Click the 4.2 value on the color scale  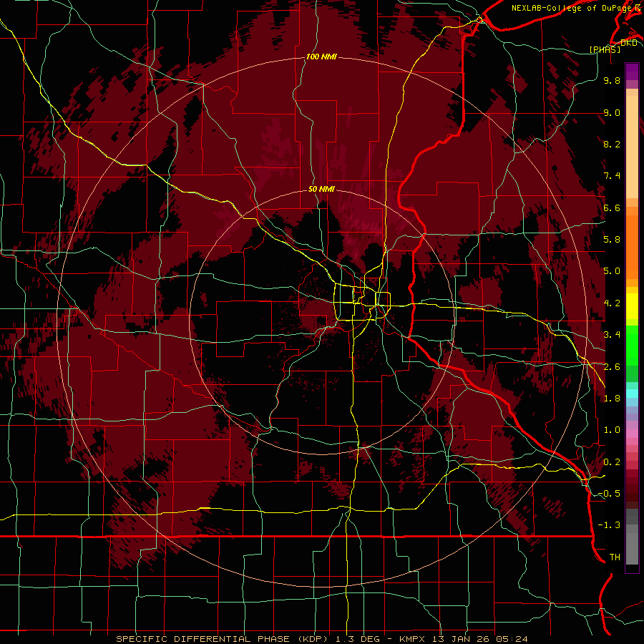[x=612, y=303]
